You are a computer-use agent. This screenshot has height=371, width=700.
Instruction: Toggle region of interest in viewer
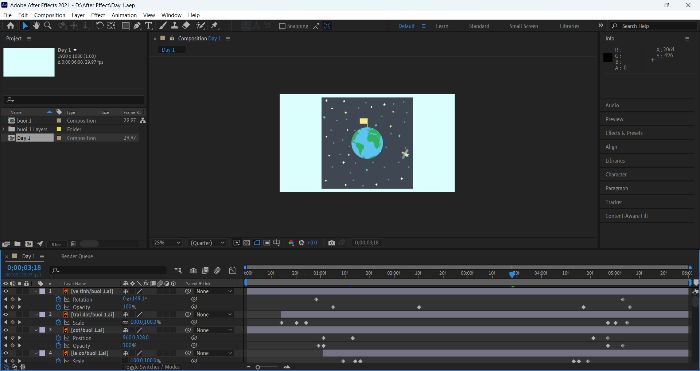click(267, 243)
